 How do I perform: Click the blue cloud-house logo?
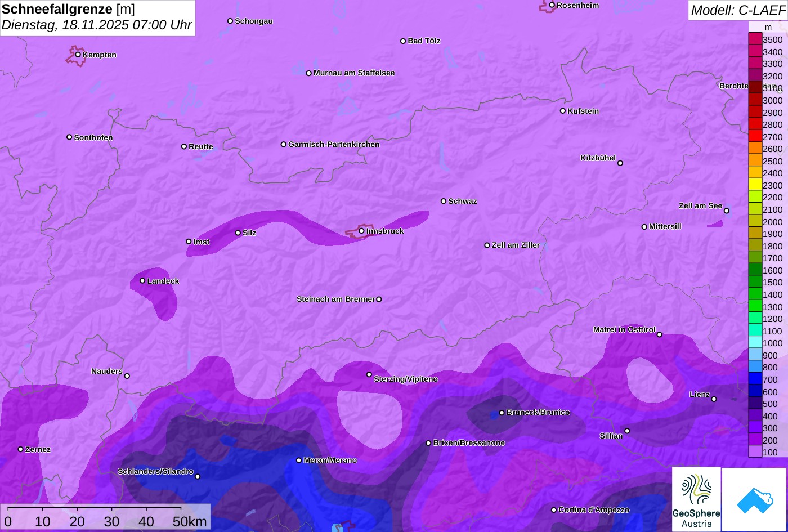[755, 499]
